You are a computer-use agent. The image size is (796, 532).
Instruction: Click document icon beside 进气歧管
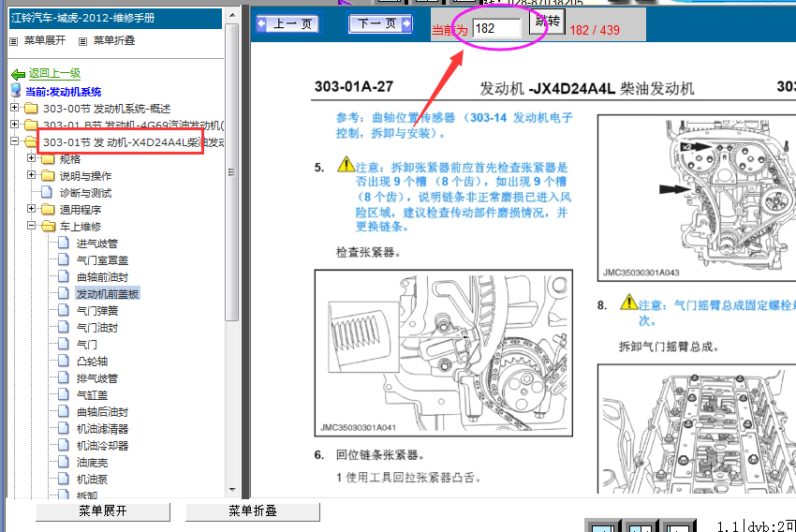[x=64, y=243]
